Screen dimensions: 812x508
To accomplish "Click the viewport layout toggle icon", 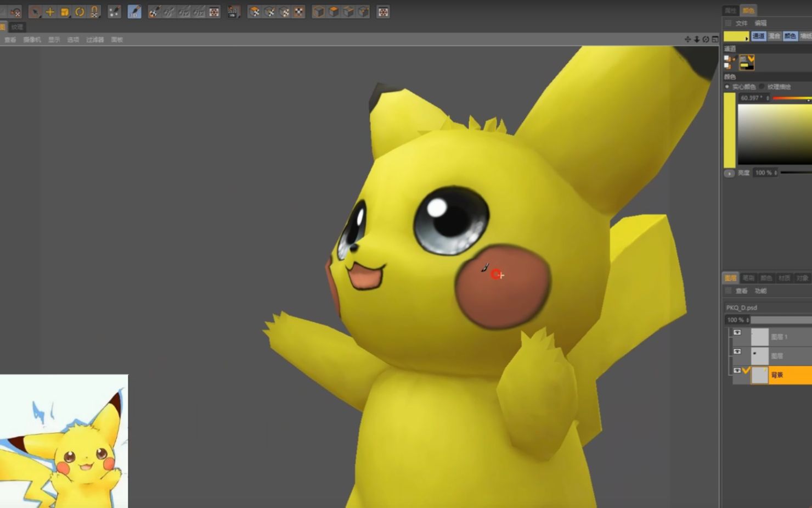I will click(715, 39).
